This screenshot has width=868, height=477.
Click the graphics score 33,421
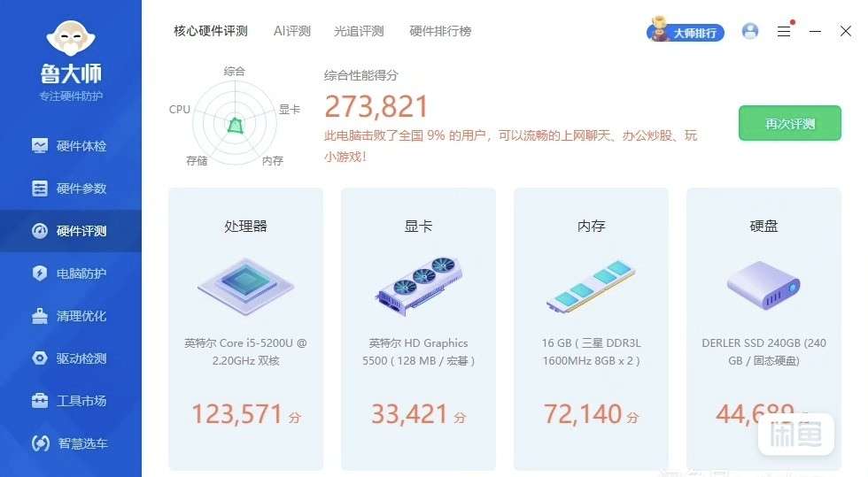click(x=409, y=414)
